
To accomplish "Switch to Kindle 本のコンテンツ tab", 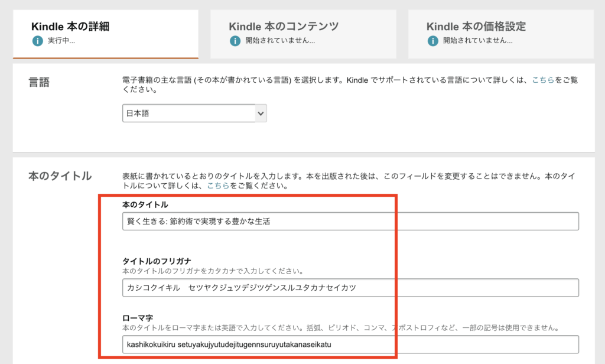I will click(303, 34).
